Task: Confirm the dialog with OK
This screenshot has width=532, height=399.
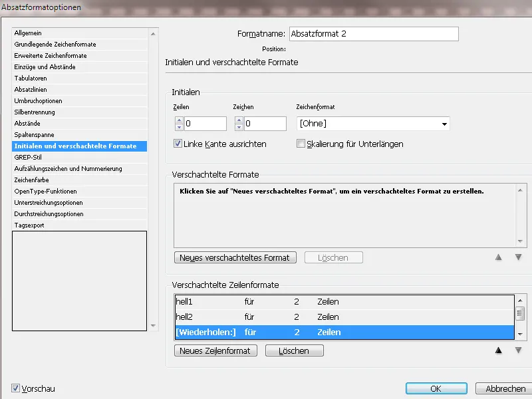Action: pyautogui.click(x=436, y=388)
